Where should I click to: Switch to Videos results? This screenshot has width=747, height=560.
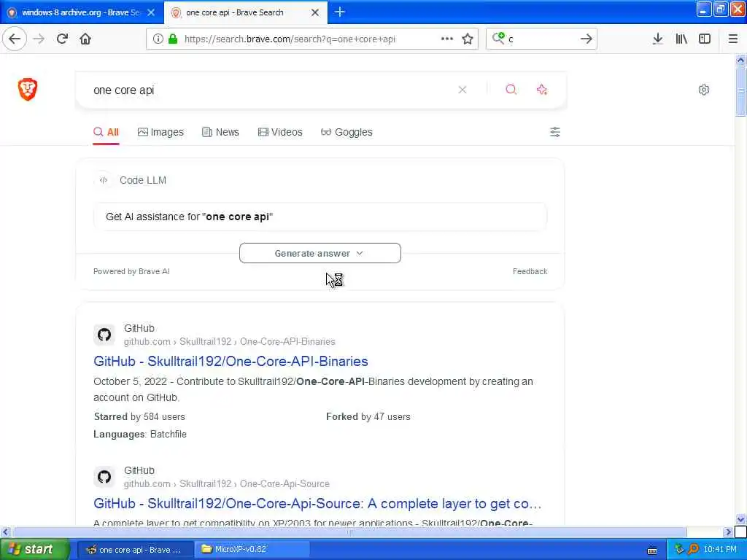[x=280, y=132]
